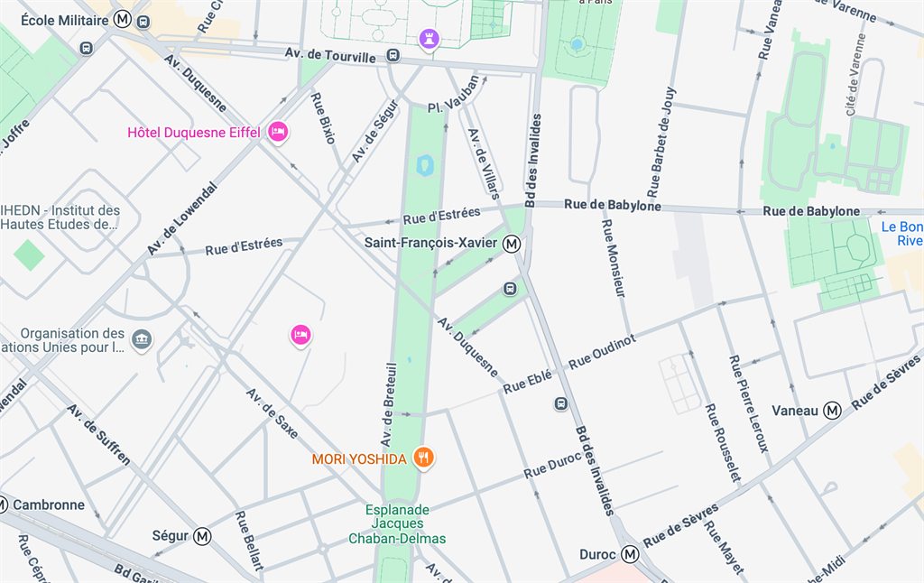Click the blue pond in Avenue de Breteuil park

(x=425, y=166)
